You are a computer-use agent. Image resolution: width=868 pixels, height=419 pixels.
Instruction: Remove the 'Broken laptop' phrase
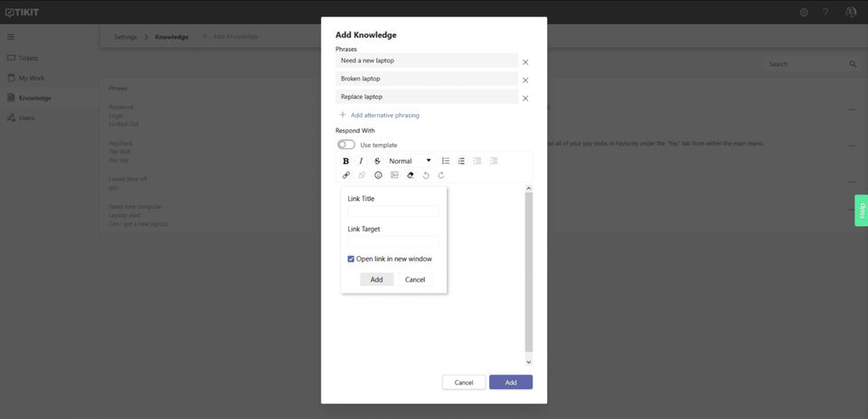tap(525, 81)
